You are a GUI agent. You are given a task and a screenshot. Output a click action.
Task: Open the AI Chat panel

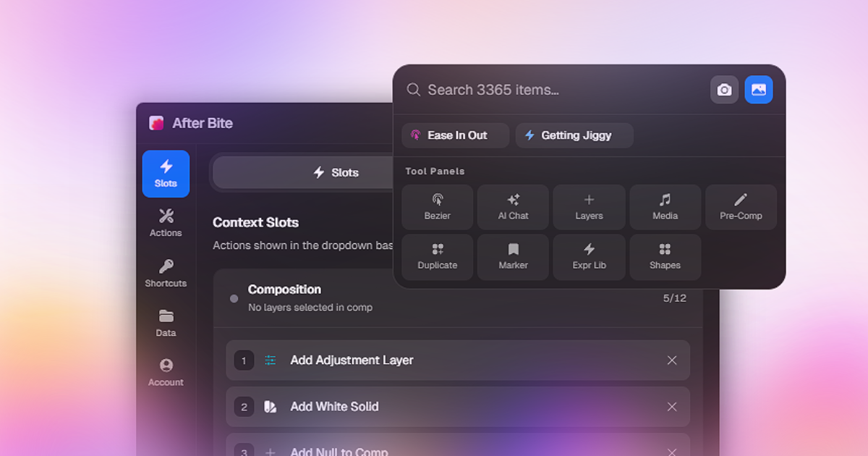point(513,207)
